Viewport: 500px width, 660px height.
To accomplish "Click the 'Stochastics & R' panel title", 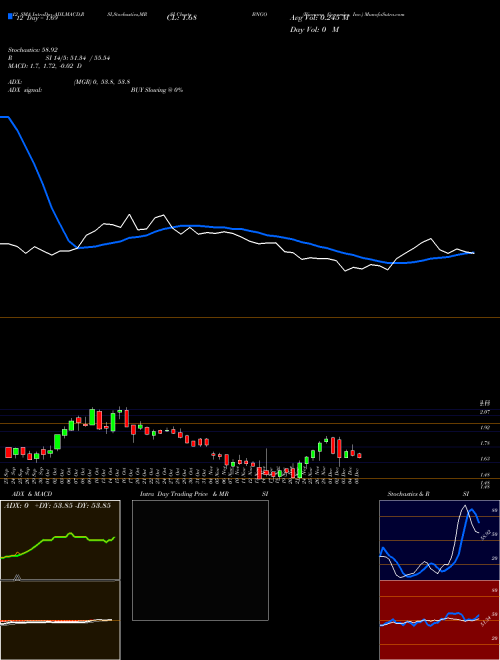I will click(409, 494).
